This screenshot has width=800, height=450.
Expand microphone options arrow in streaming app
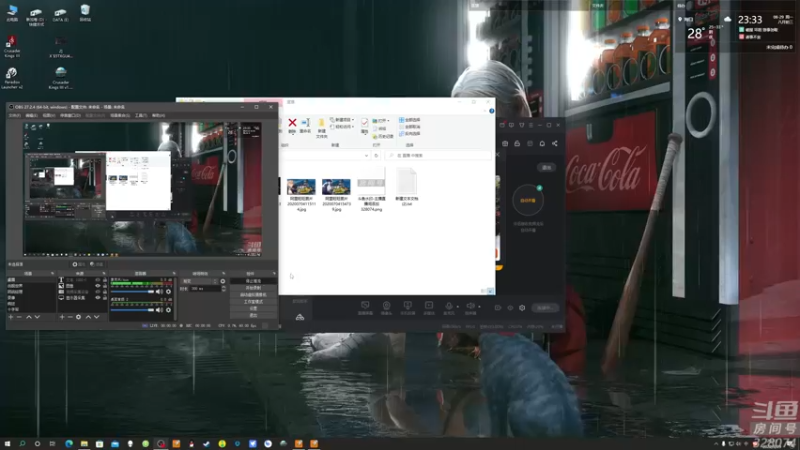tap(458, 307)
